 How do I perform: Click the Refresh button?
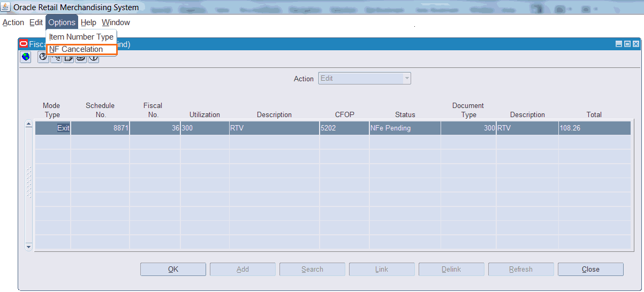521,270
